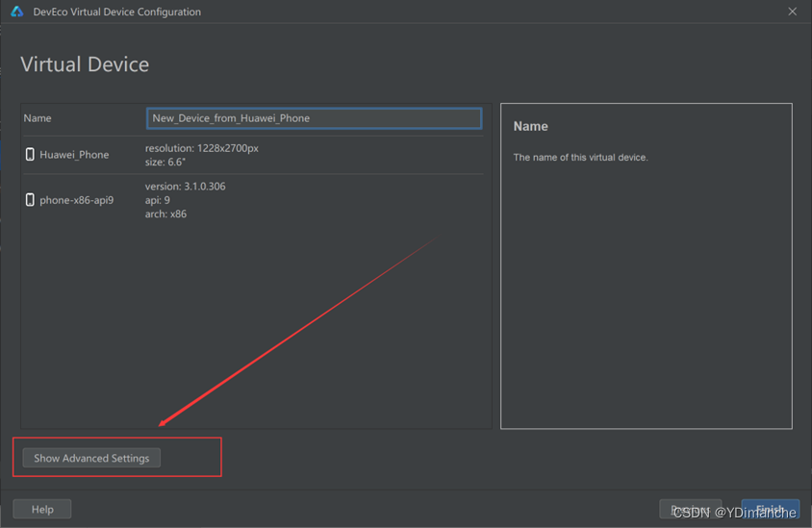Click the Finish button
Image resolution: width=812 pixels, height=528 pixels.
770,510
